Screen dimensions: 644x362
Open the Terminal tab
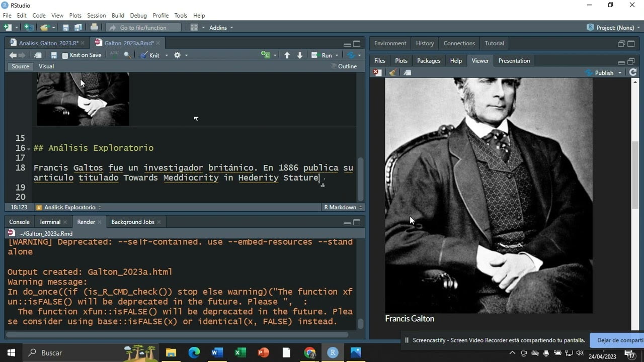click(50, 222)
